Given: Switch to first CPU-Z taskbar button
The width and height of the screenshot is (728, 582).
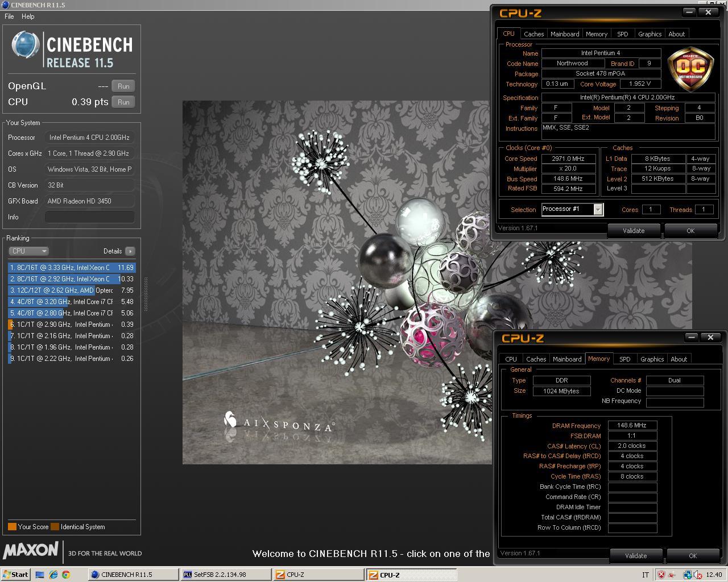Looking at the screenshot, I should (318, 575).
